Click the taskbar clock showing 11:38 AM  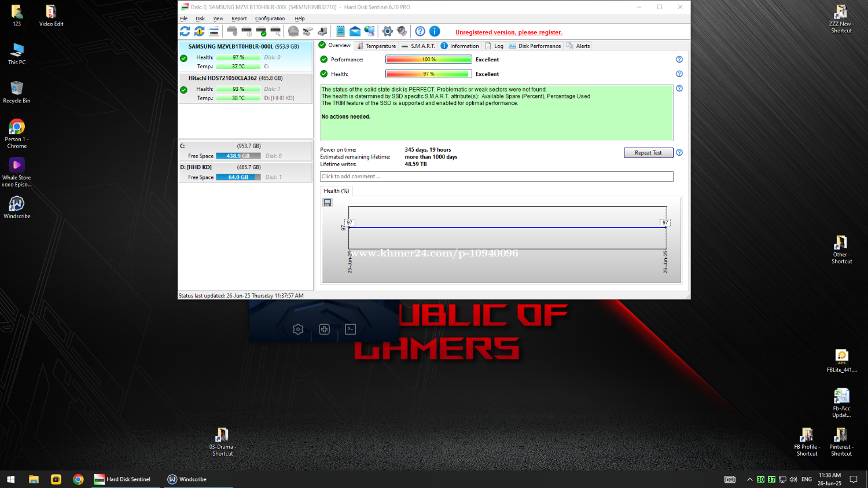(829, 479)
